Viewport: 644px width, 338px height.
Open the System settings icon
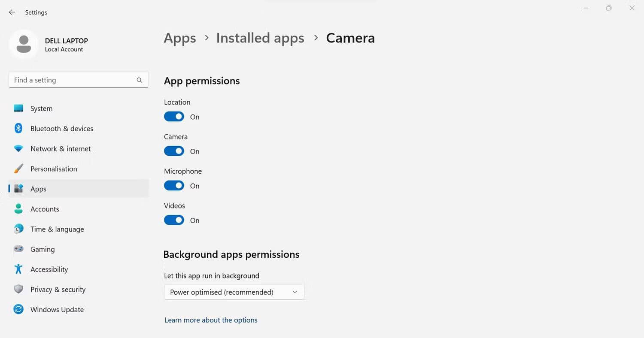18,108
